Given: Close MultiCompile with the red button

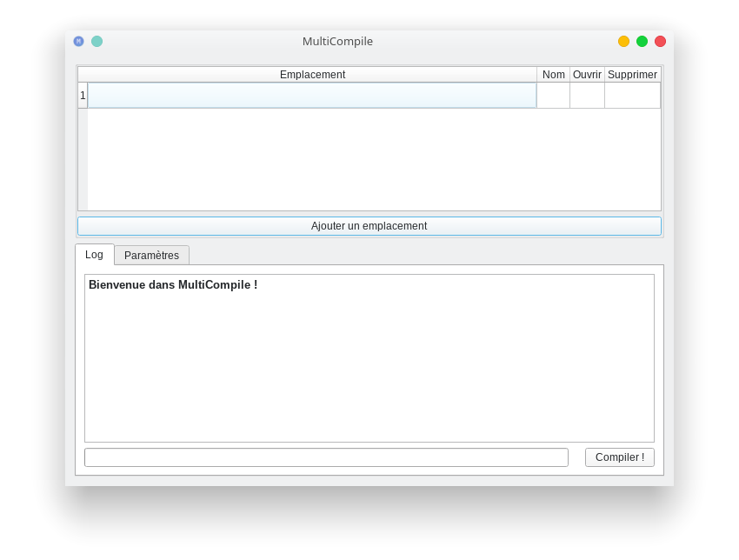Looking at the screenshot, I should coord(660,41).
